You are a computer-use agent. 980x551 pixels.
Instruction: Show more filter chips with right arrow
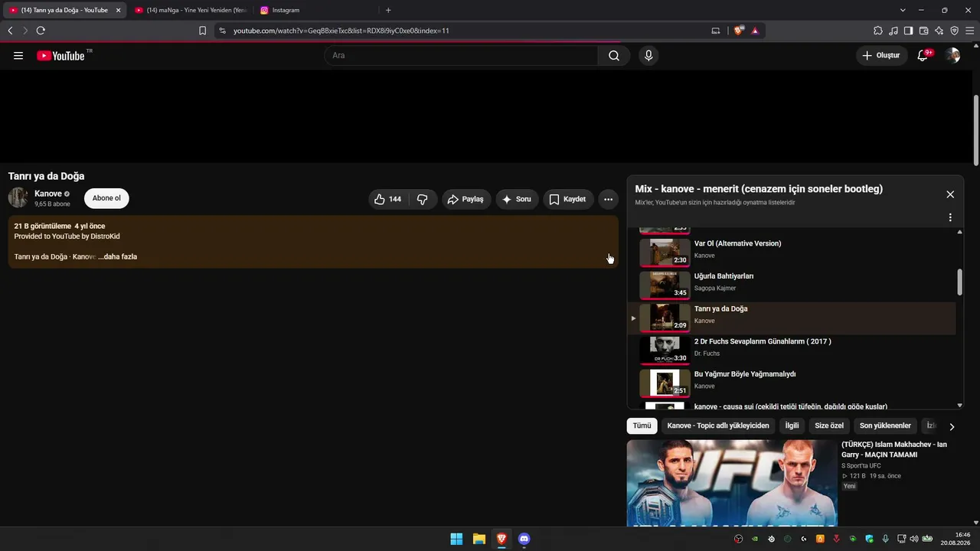(x=952, y=426)
